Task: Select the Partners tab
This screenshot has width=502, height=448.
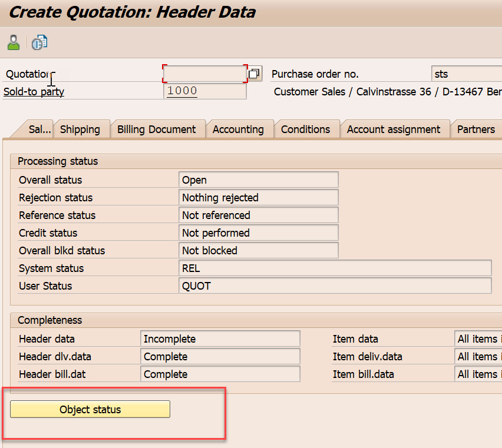Action: coord(475,129)
